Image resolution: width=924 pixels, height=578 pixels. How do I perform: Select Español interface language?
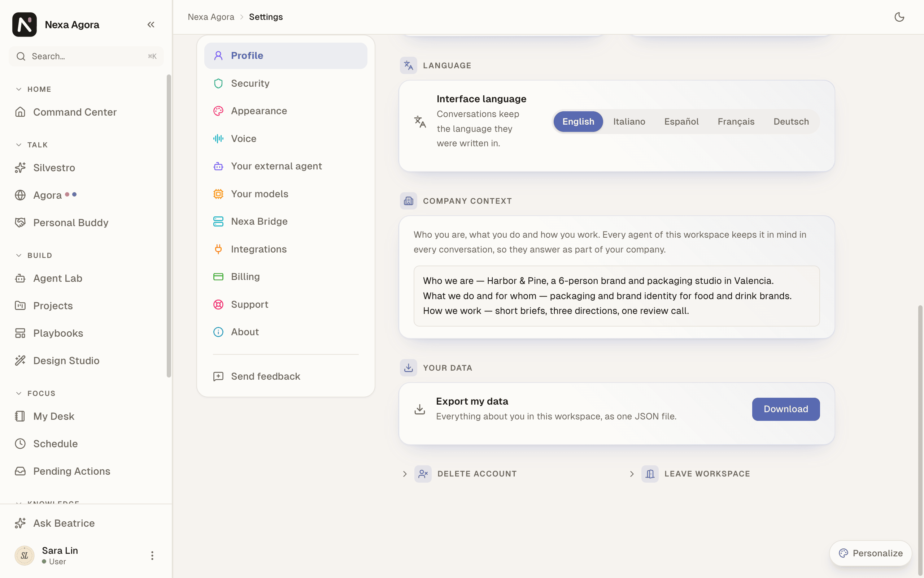point(681,122)
